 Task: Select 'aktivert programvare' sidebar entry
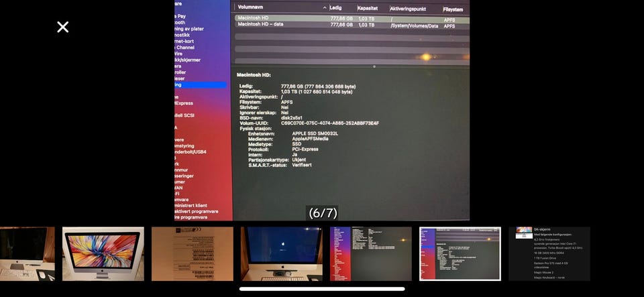(x=197, y=212)
